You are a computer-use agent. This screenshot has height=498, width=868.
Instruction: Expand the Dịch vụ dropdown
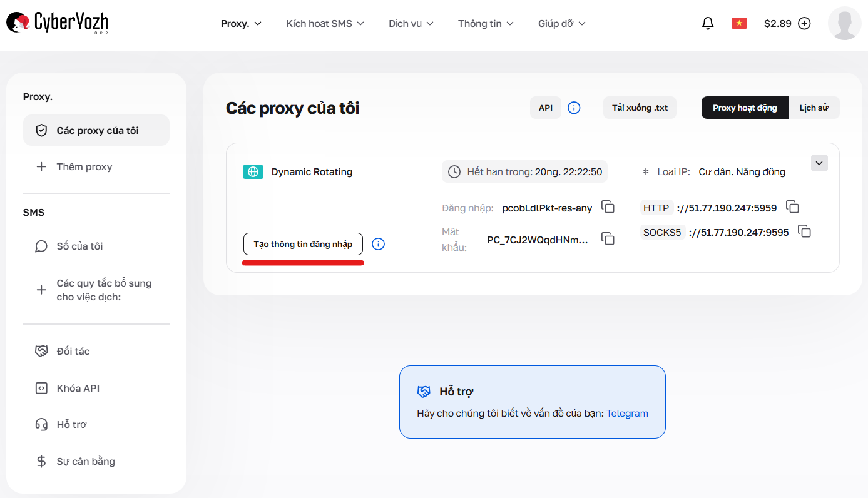411,23
